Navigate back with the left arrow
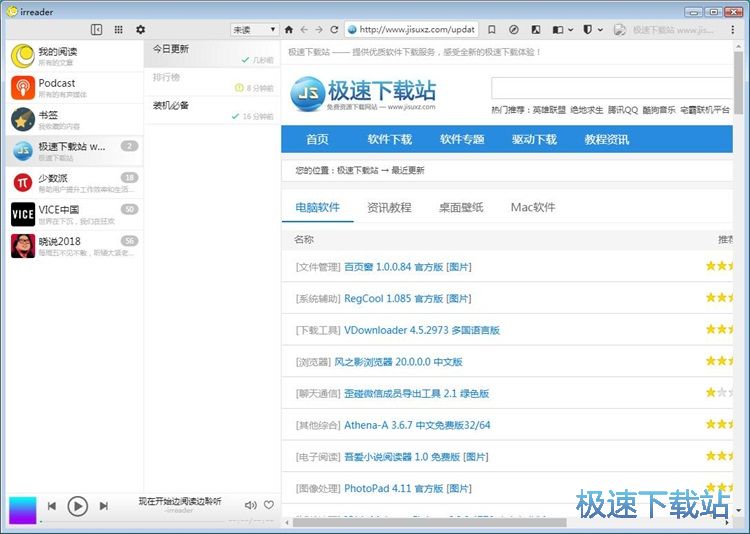Image resolution: width=750 pixels, height=534 pixels. click(304, 30)
